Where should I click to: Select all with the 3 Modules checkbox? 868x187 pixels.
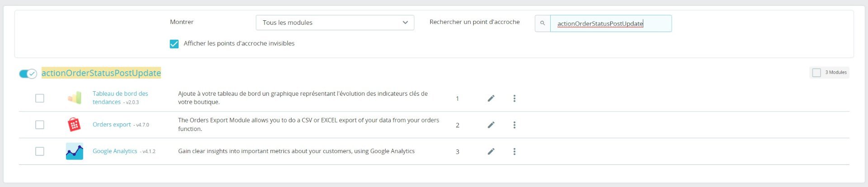(816, 73)
